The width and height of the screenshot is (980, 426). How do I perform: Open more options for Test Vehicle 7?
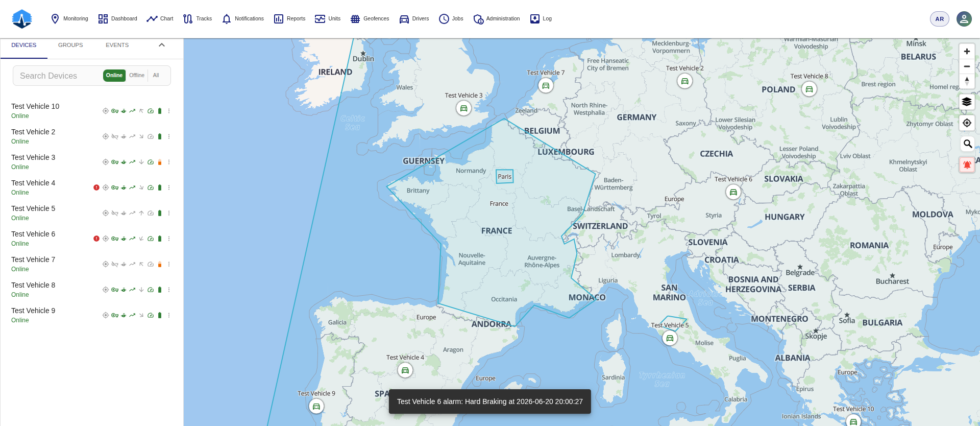tap(169, 264)
